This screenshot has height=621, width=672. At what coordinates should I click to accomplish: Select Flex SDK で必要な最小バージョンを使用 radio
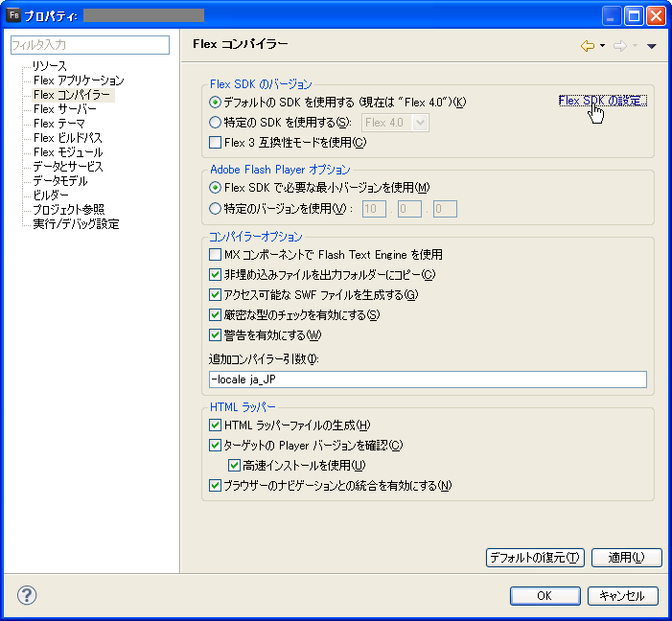(215, 188)
